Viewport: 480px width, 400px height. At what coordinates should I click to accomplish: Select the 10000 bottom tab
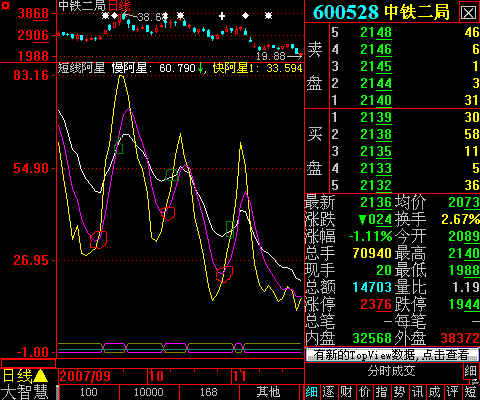(x=149, y=392)
